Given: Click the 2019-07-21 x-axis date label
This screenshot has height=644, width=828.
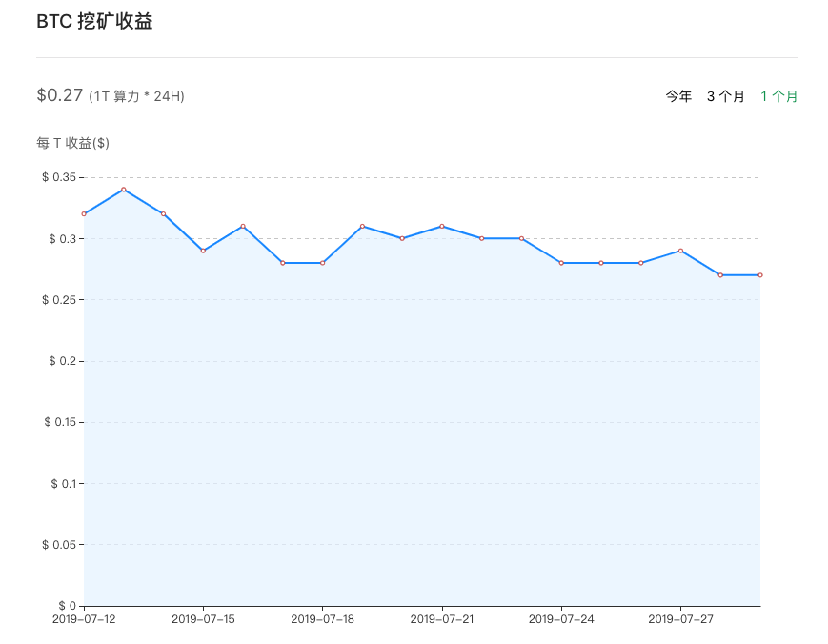Looking at the screenshot, I should (442, 618).
